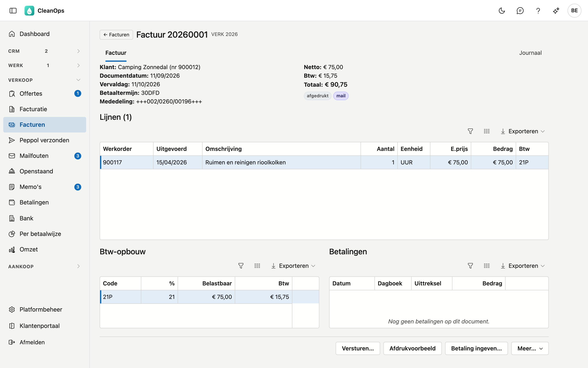The height and width of the screenshot is (368, 588).
Task: Open Omzet report
Action: [x=45, y=249]
